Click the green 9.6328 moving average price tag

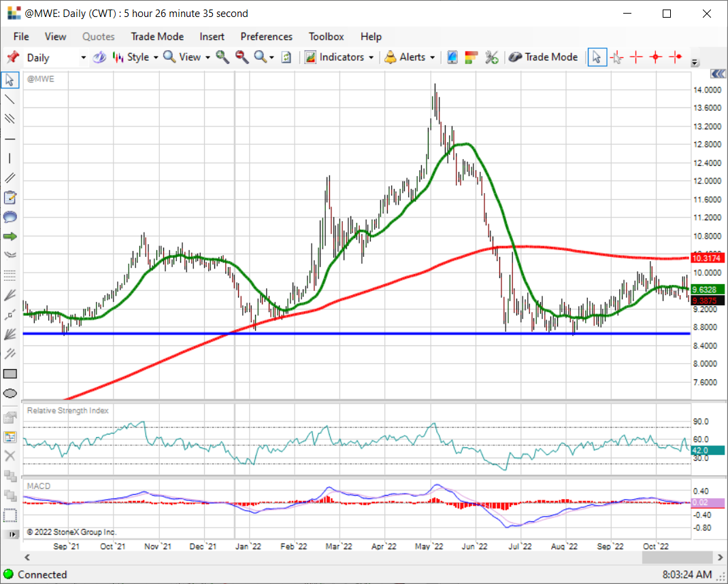(708, 290)
